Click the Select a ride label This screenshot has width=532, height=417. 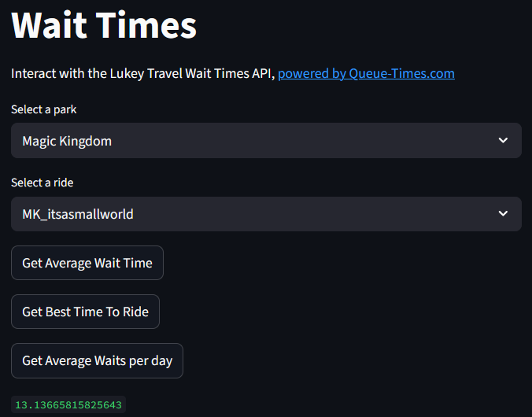pos(42,183)
